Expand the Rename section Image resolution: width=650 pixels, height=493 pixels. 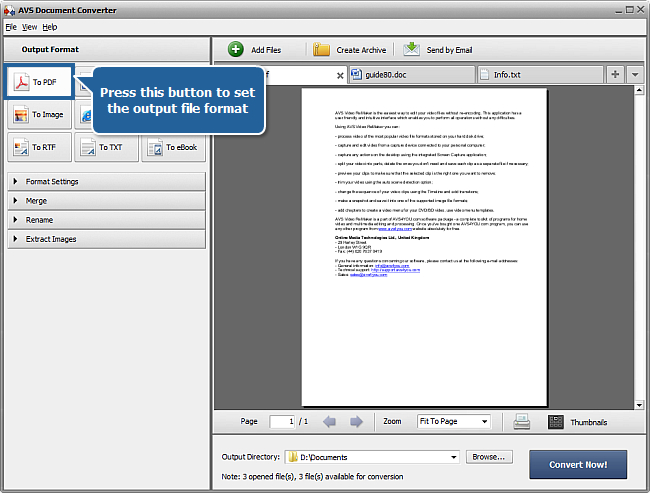point(107,220)
